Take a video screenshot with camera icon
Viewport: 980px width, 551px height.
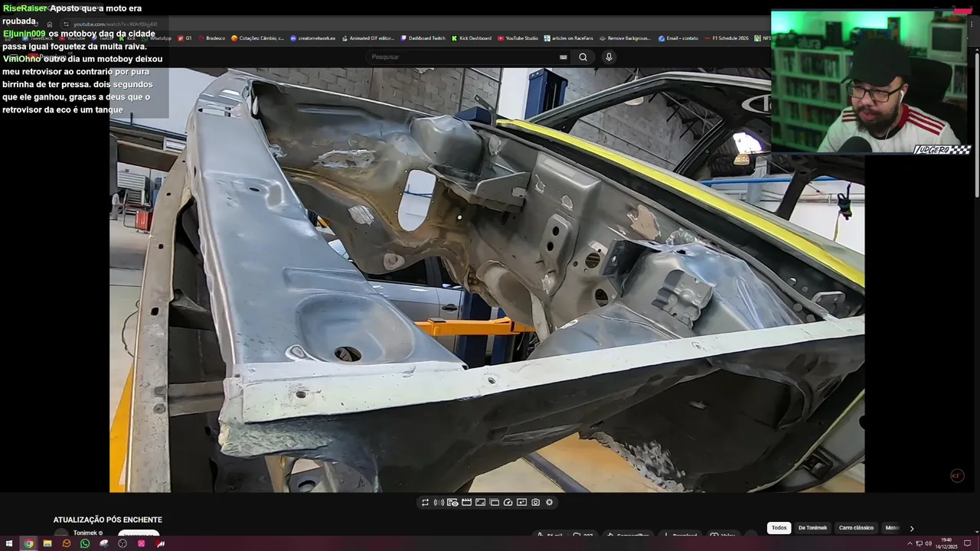coord(535,503)
